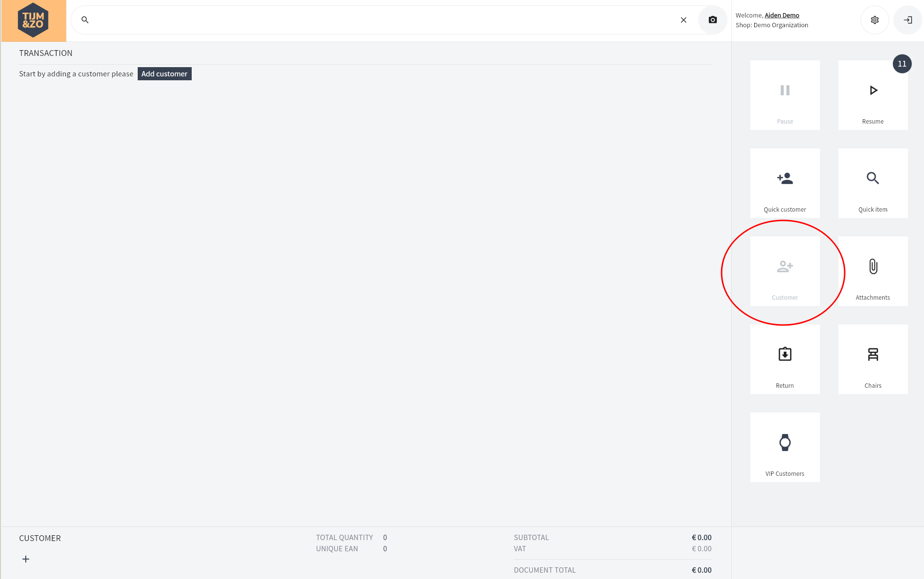Image resolution: width=924 pixels, height=579 pixels.
Task: Click the search magnifier icon in search bar
Action: [85, 20]
